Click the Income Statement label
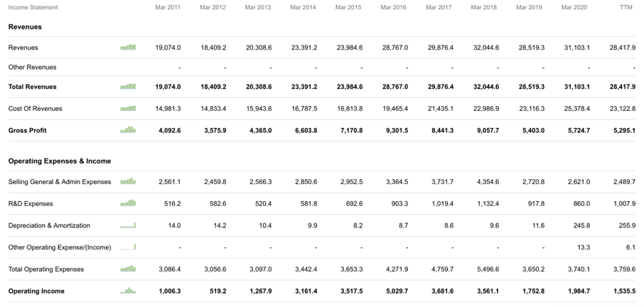This screenshot has width=644, height=307. click(x=33, y=7)
